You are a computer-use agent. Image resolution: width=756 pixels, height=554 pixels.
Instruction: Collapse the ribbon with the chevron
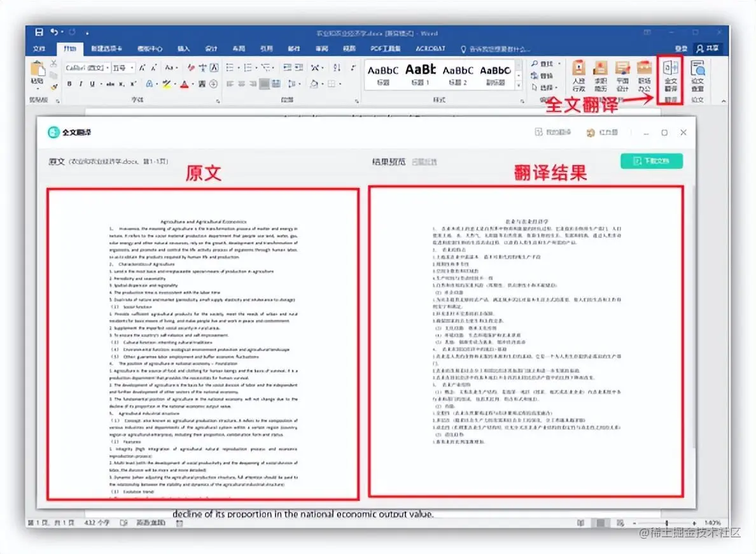click(x=723, y=101)
